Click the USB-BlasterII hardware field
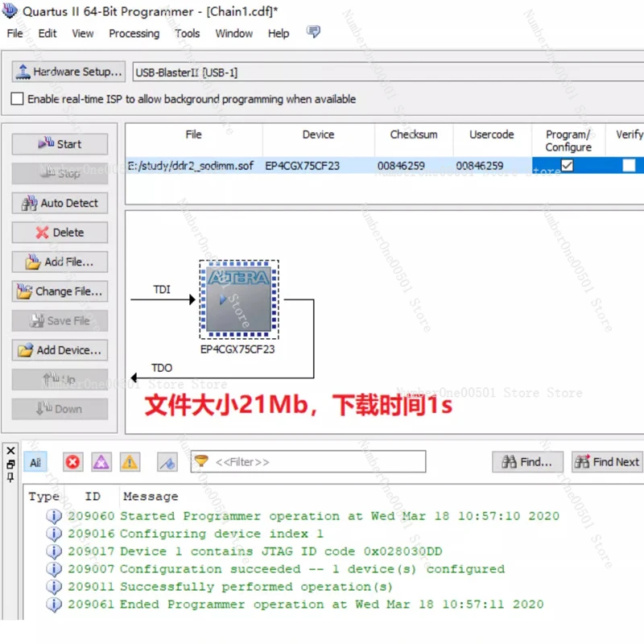Image resolution: width=644 pixels, height=644 pixels. point(388,72)
